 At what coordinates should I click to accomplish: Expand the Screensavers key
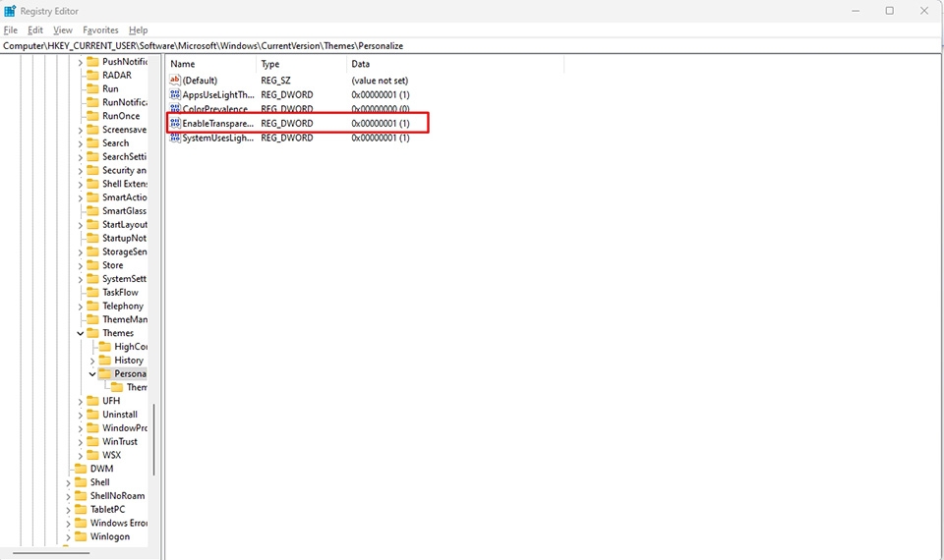tap(80, 130)
